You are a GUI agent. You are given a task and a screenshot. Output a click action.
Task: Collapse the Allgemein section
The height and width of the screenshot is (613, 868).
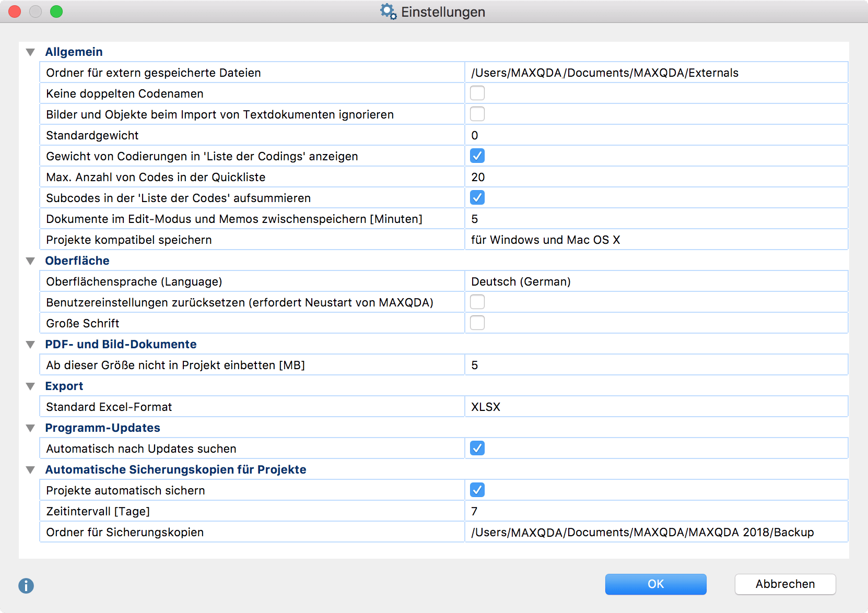pyautogui.click(x=30, y=52)
